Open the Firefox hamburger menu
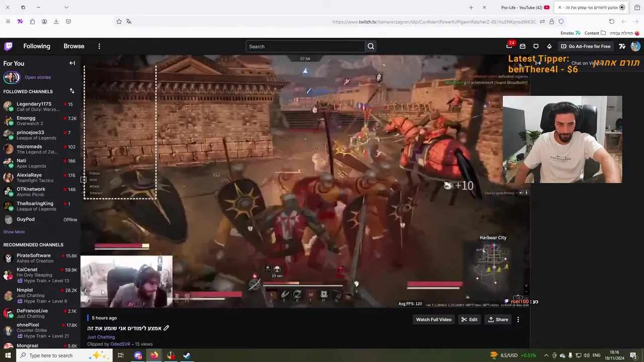This screenshot has width=644, height=362. click(x=8, y=22)
